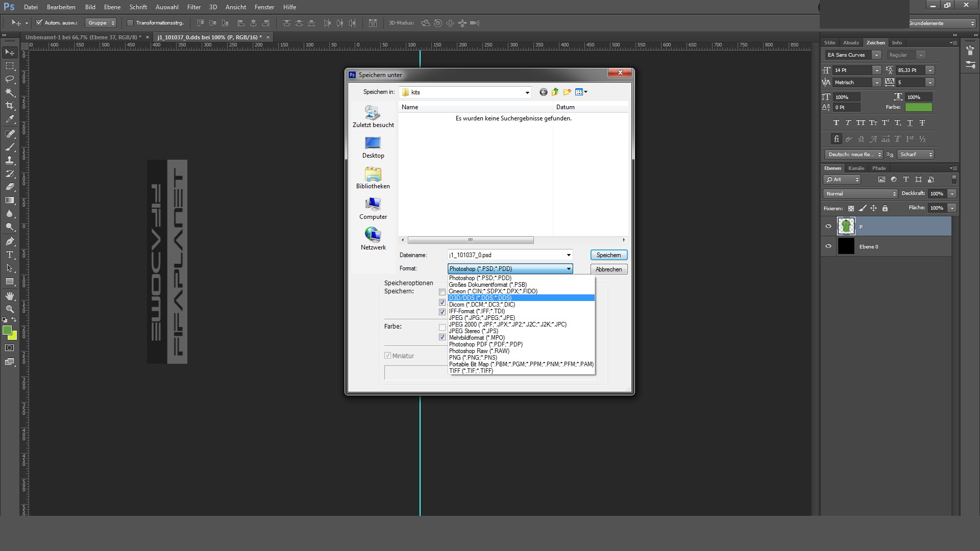Select the Healing Brush tool

10,134
